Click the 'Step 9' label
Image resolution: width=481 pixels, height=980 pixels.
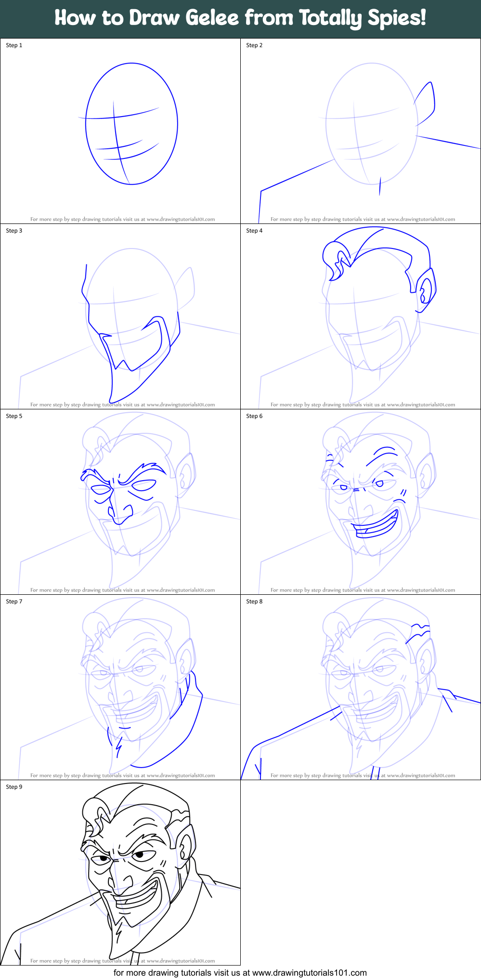(x=14, y=787)
